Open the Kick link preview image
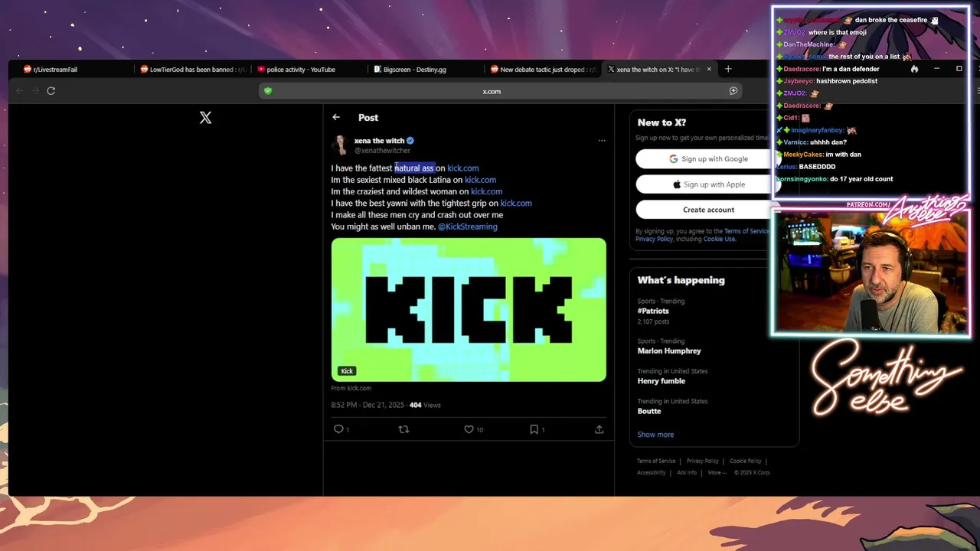This screenshot has height=551, width=980. (469, 309)
